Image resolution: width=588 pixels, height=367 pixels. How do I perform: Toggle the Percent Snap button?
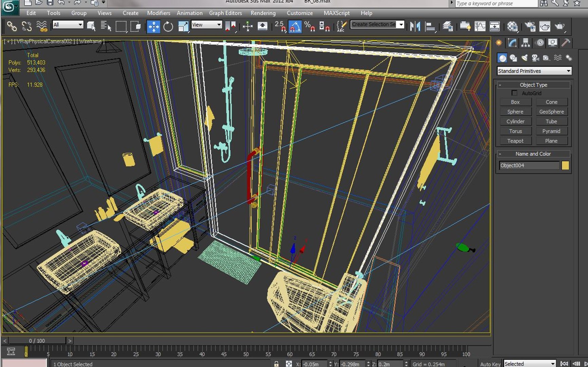pos(309,26)
